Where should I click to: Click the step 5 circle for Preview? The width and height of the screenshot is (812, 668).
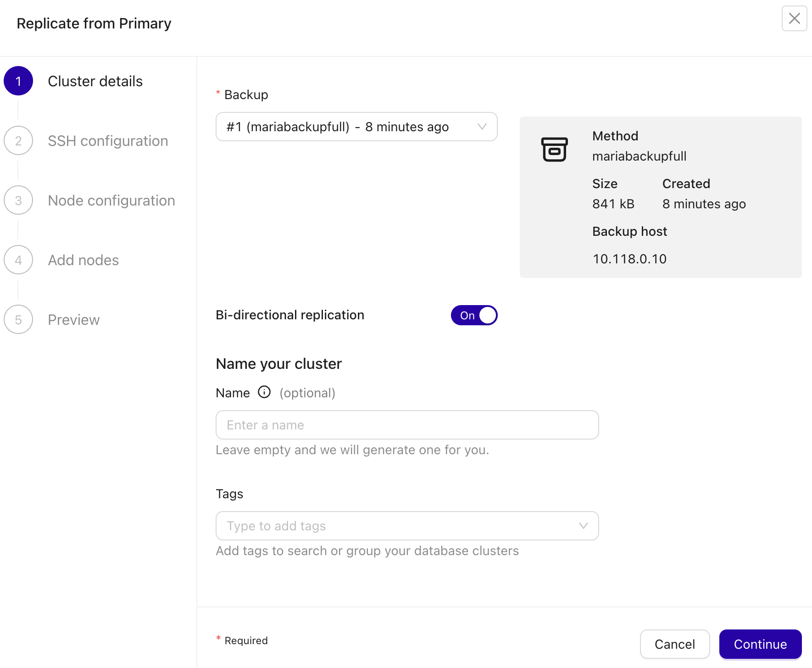(x=18, y=319)
